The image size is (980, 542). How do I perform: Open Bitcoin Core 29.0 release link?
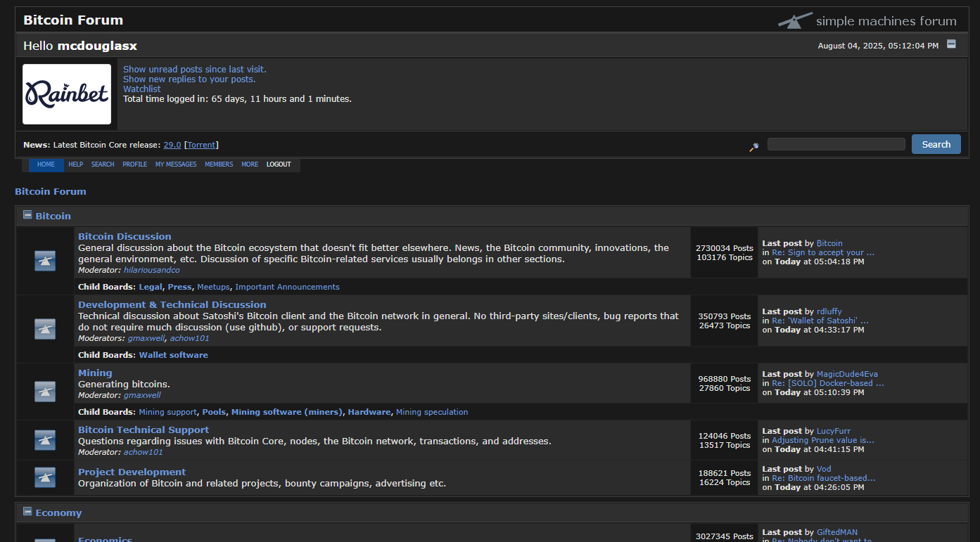(x=172, y=145)
